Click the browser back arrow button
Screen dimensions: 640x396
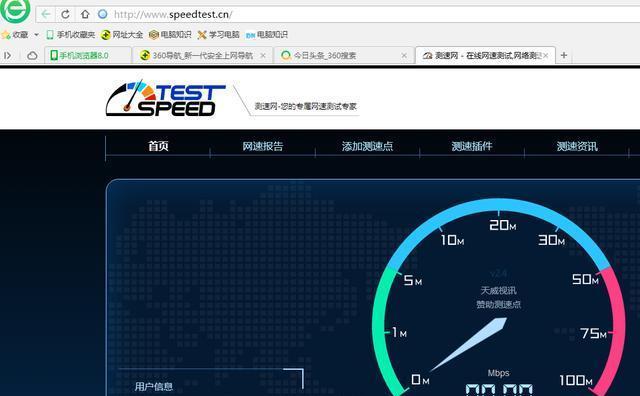coord(46,15)
